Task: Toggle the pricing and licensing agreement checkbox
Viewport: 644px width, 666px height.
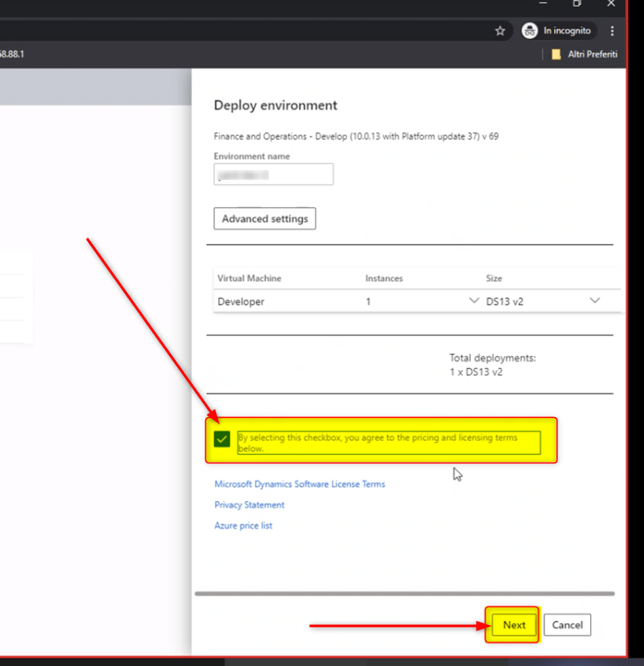Action: (223, 440)
